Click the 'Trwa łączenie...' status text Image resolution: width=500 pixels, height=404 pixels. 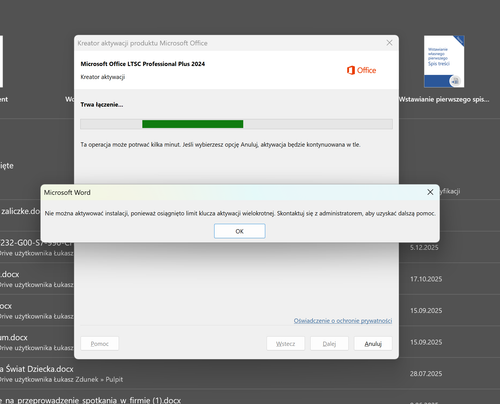102,105
